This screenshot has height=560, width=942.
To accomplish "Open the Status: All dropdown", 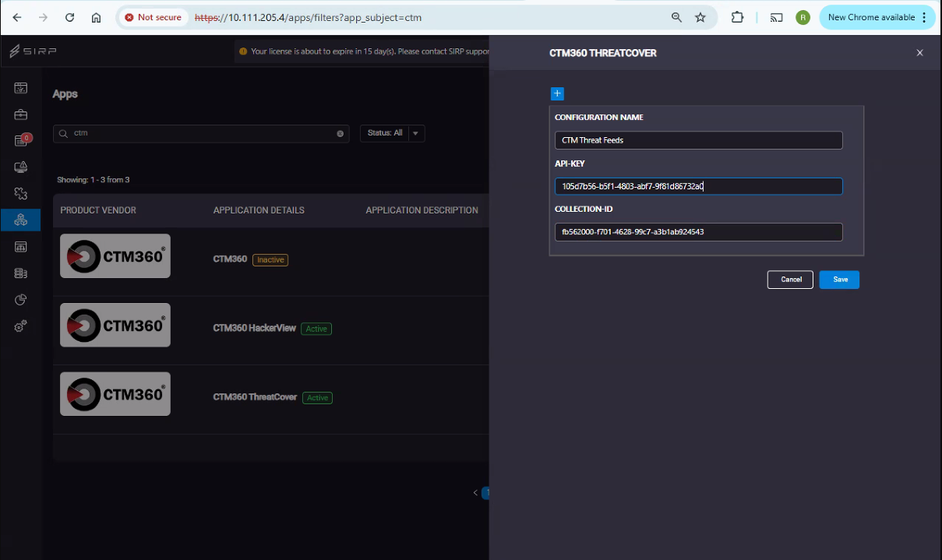I will point(392,133).
